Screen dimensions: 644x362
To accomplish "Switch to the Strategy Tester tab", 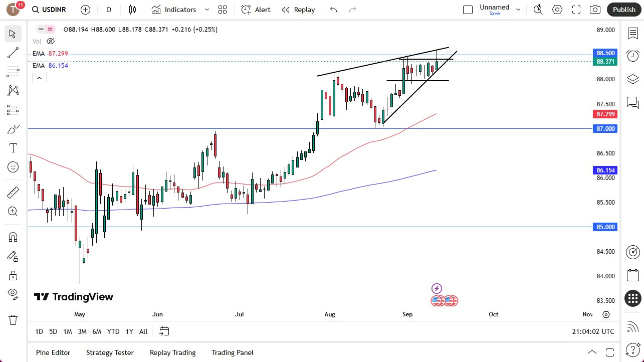I will 110,352.
